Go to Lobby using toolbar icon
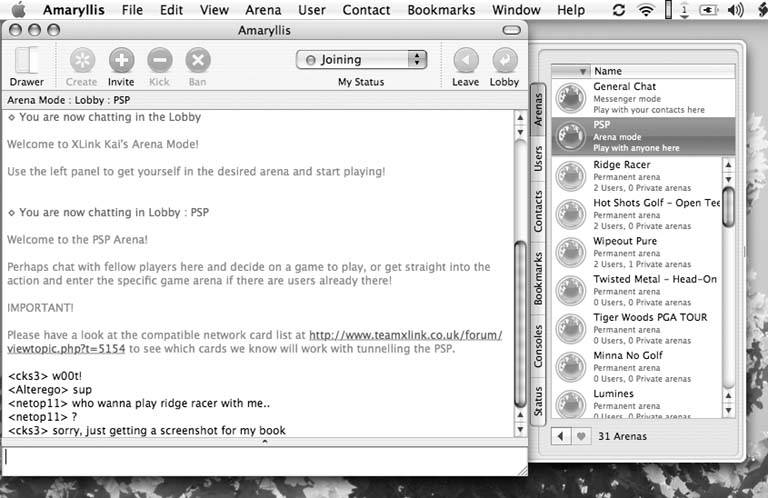 point(504,60)
